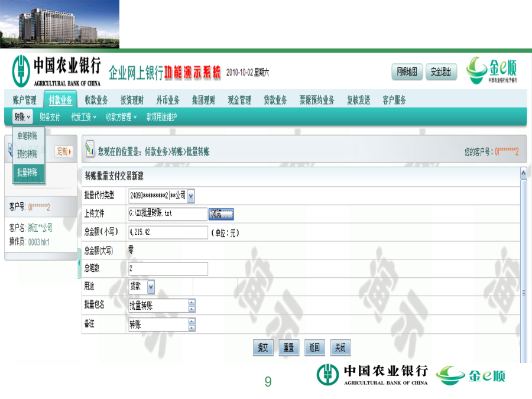Go to the 客户服务 tab

pos(394,100)
